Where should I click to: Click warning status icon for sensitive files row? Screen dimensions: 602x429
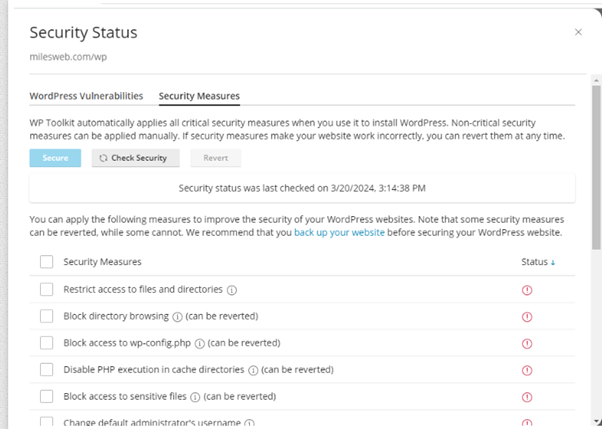pos(527,397)
